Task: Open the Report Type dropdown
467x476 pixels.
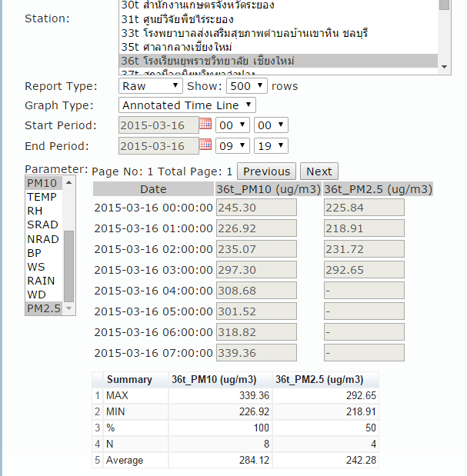Action: pos(150,86)
